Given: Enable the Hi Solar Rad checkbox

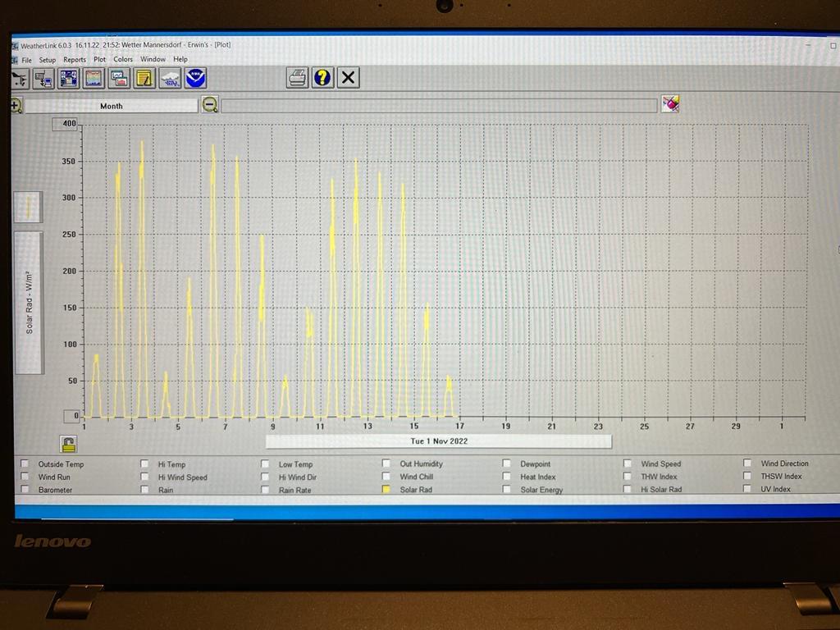Looking at the screenshot, I should (x=628, y=489).
